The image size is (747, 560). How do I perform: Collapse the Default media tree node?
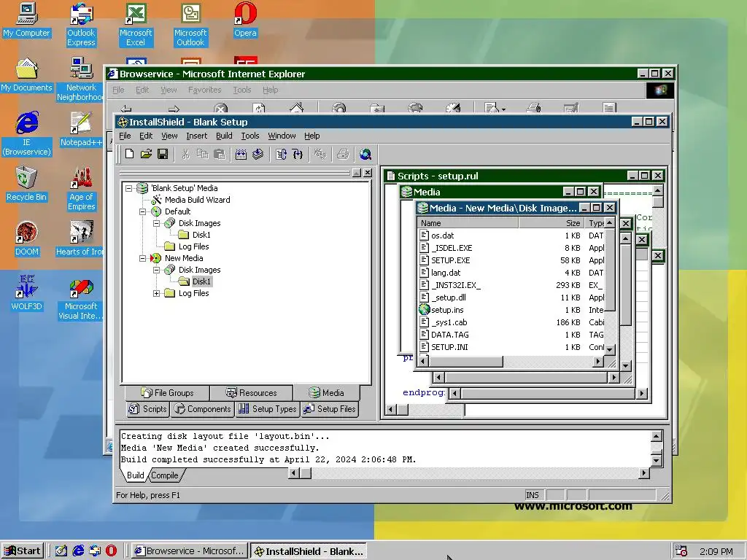(142, 211)
